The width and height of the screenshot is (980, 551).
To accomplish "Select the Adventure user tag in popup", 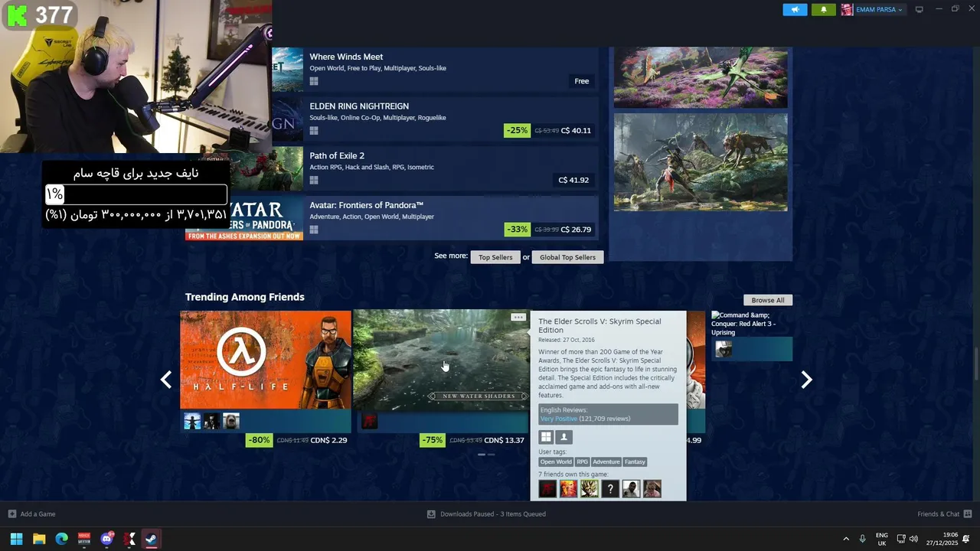I will 606,461.
